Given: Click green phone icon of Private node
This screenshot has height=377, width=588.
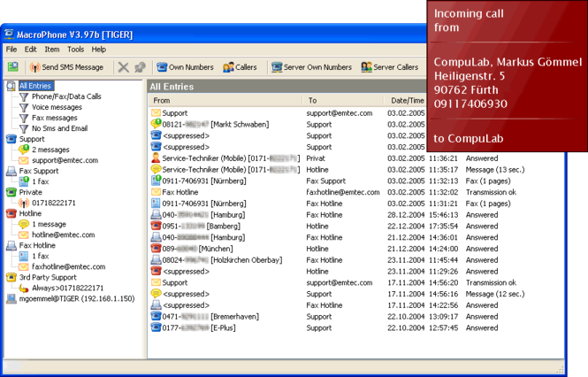Looking at the screenshot, I should click(x=11, y=192).
